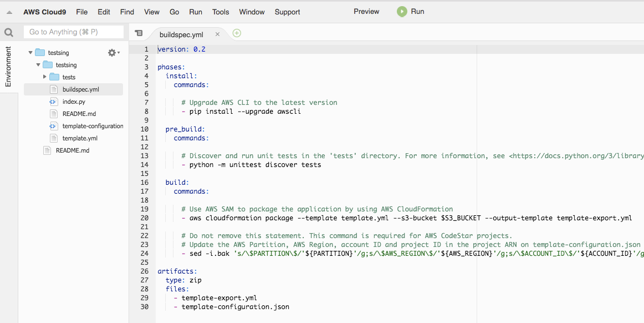Click the 'template-export.yml' artifact entry

click(219, 297)
